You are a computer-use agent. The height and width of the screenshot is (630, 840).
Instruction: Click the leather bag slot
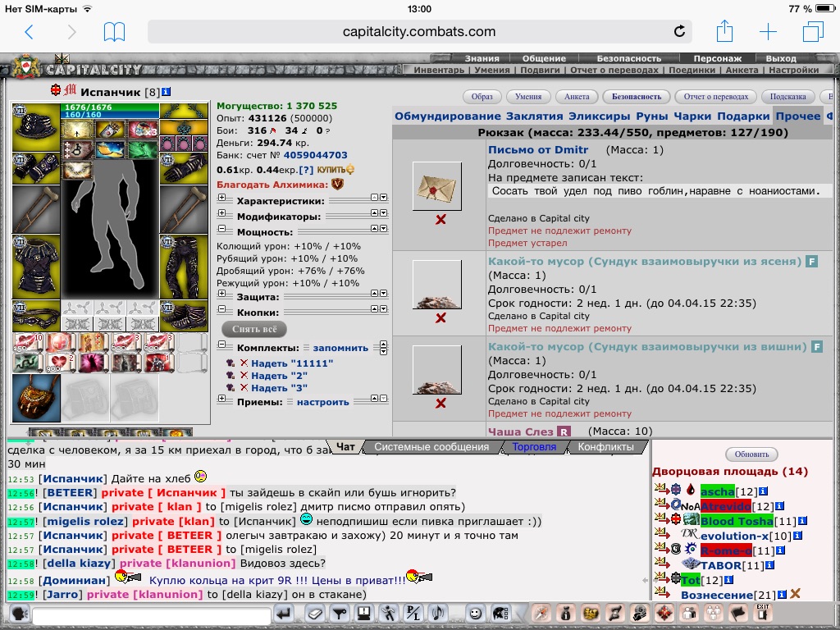pos(36,398)
